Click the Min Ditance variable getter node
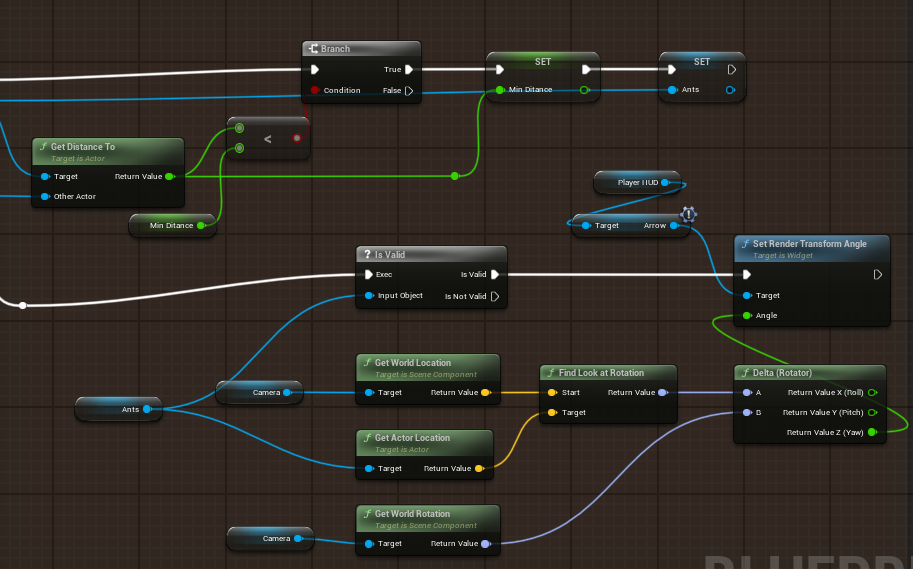The width and height of the screenshot is (913, 569). click(172, 225)
